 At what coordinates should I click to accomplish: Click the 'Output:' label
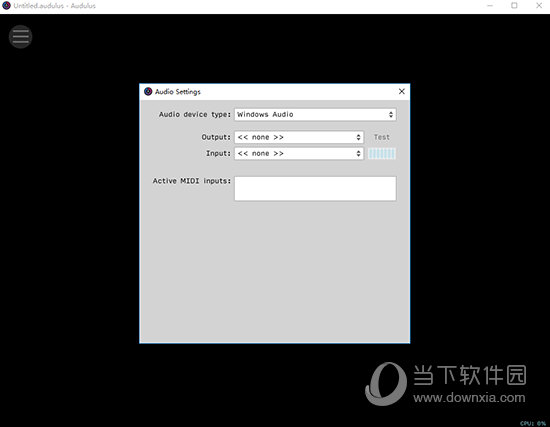coord(216,137)
